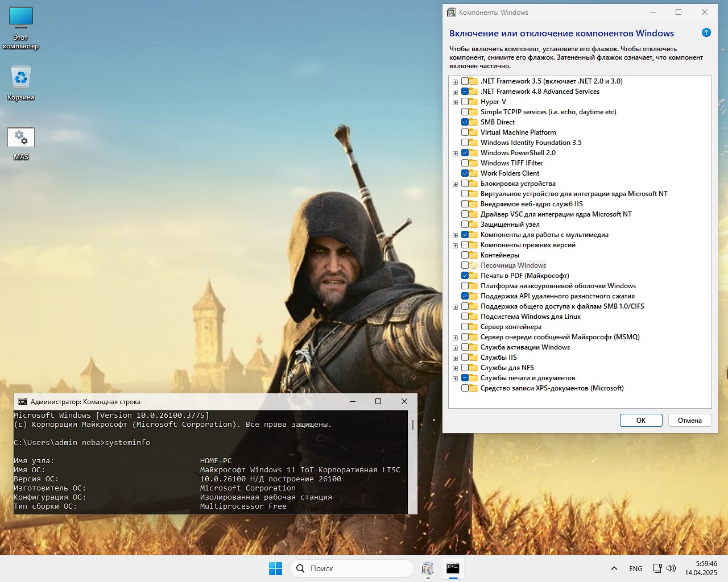
Task: Click the Command Prompt taskbar icon
Action: click(x=453, y=568)
